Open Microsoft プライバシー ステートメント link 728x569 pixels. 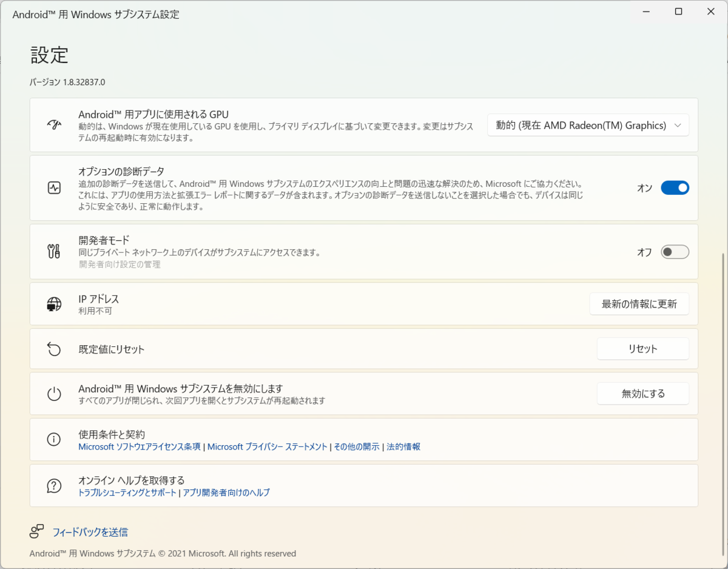pyautogui.click(x=268, y=446)
